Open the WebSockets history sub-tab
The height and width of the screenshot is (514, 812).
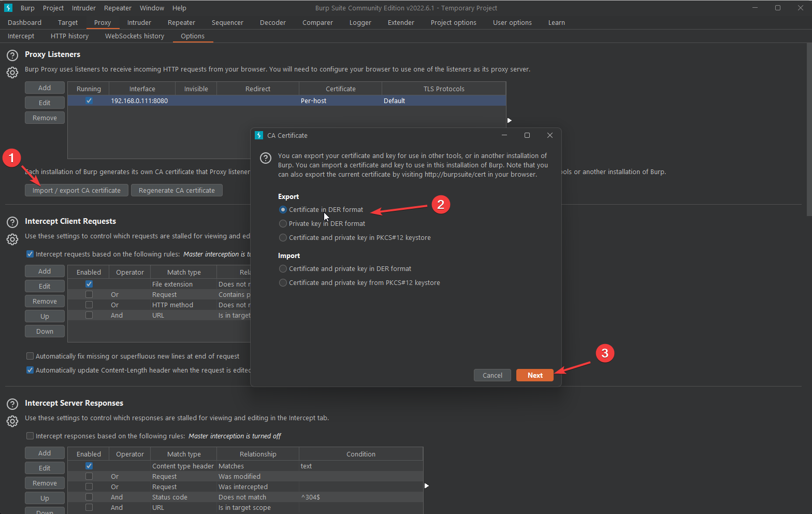(135, 36)
